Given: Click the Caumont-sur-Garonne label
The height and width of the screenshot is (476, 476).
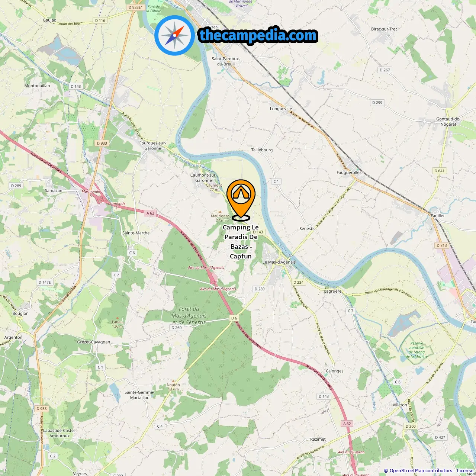Looking at the screenshot, I should click(203, 178).
